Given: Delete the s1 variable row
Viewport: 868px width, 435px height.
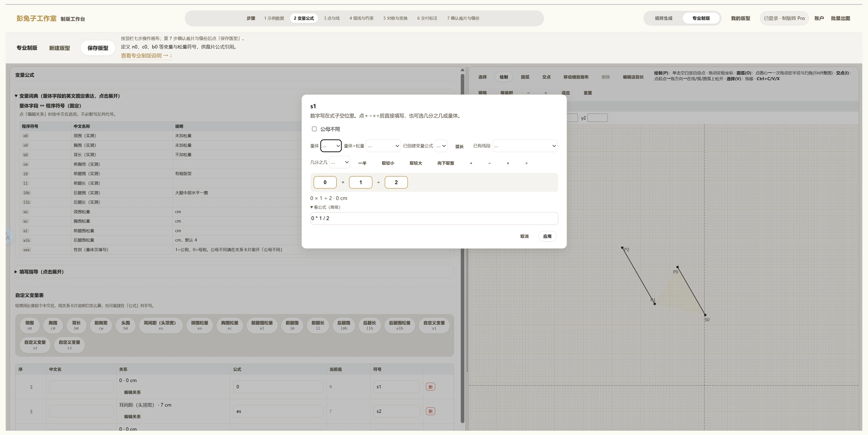Looking at the screenshot, I should (x=430, y=387).
